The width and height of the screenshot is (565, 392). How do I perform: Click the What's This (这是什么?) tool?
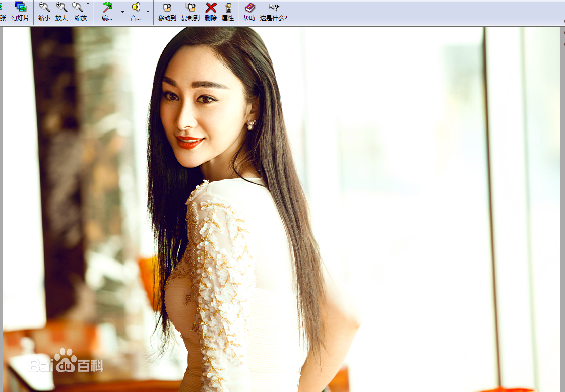coord(274,12)
